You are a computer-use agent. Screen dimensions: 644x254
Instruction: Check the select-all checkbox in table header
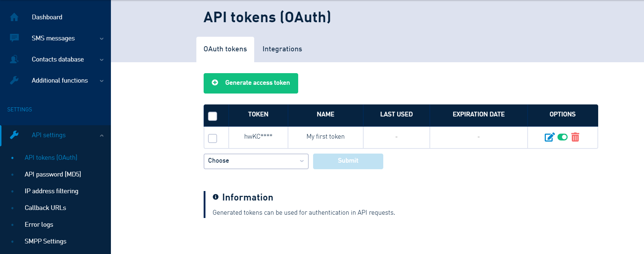click(212, 116)
